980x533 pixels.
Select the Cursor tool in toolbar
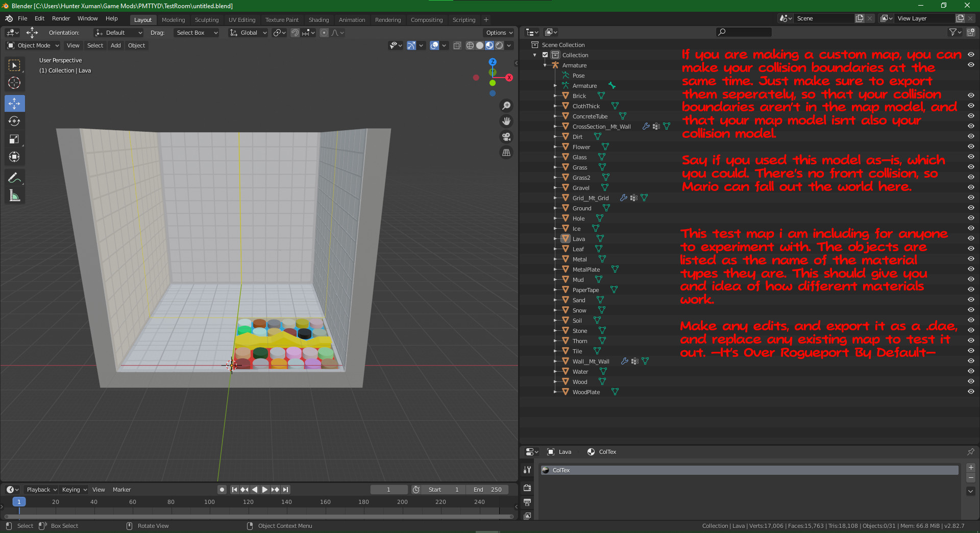click(x=14, y=83)
